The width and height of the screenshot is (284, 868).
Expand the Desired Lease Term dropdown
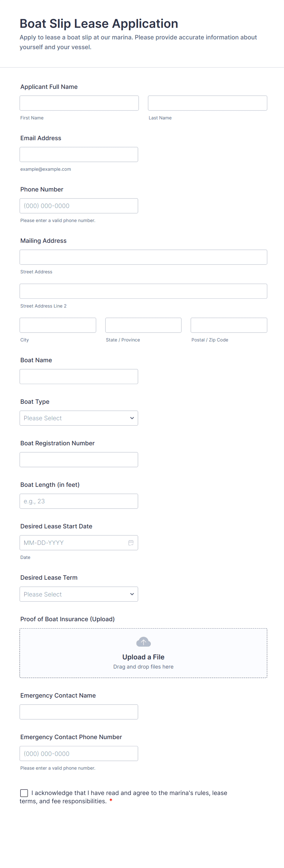coord(78,594)
